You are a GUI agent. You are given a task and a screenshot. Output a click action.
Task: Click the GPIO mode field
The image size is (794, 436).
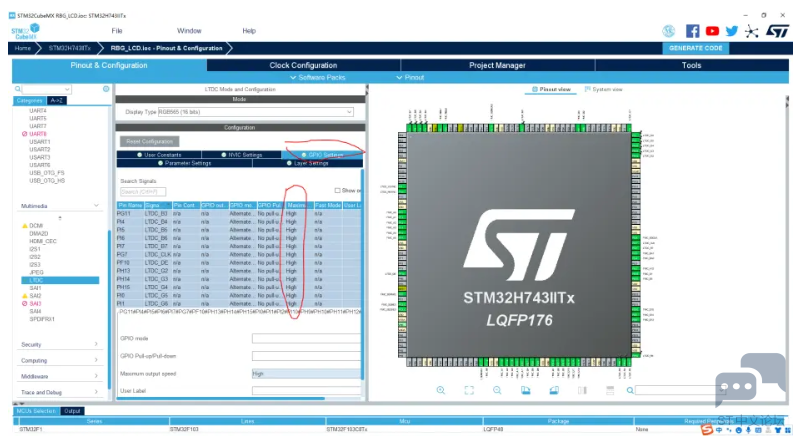coord(306,338)
